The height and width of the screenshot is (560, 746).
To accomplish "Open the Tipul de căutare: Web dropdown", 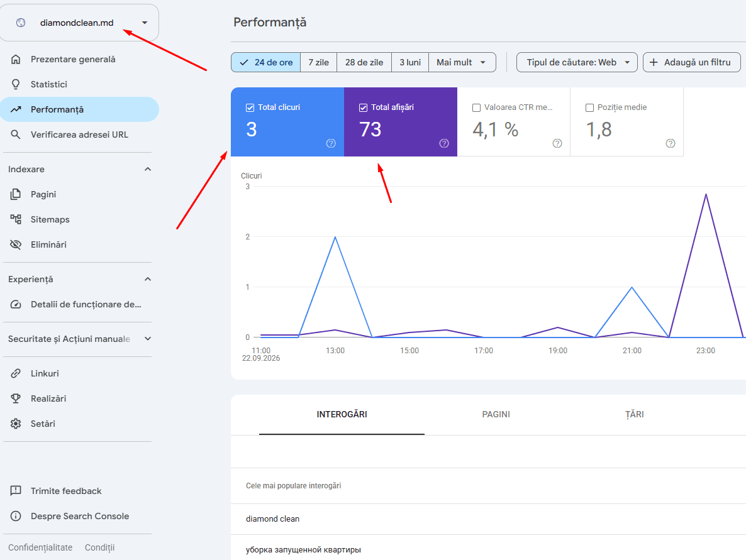I will (x=577, y=62).
